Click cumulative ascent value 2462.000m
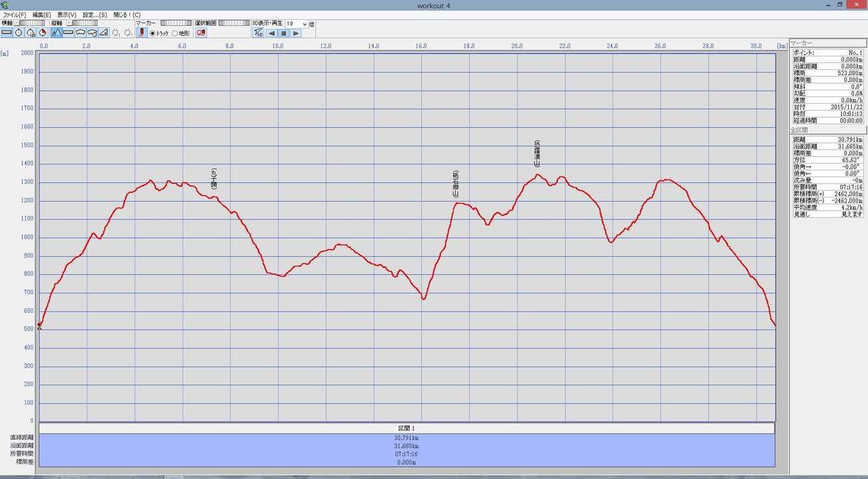Viewport: 868px width, 479px height. 849,194
